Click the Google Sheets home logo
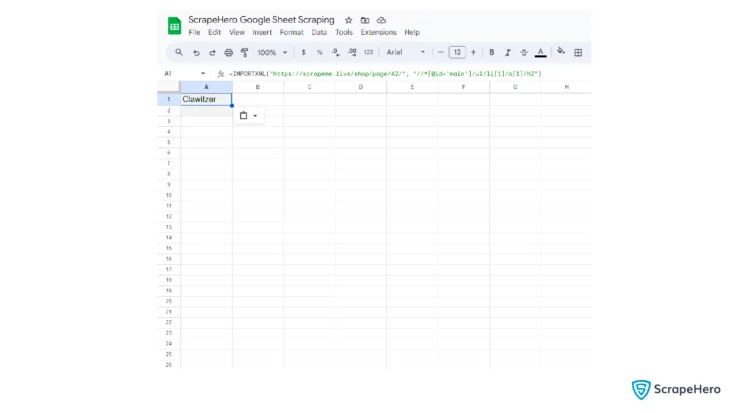This screenshot has height=413, width=744. 175,26
